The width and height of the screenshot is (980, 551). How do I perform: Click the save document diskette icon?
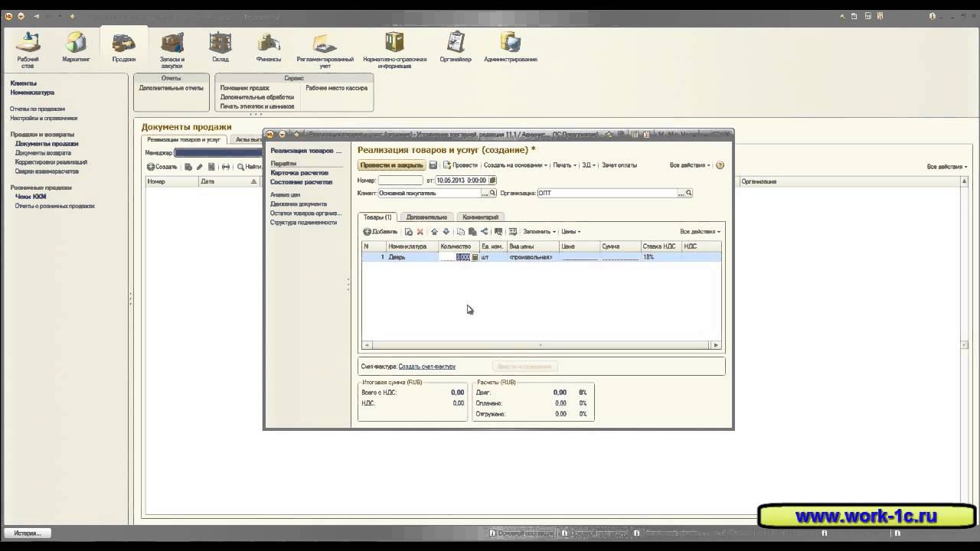click(x=433, y=165)
